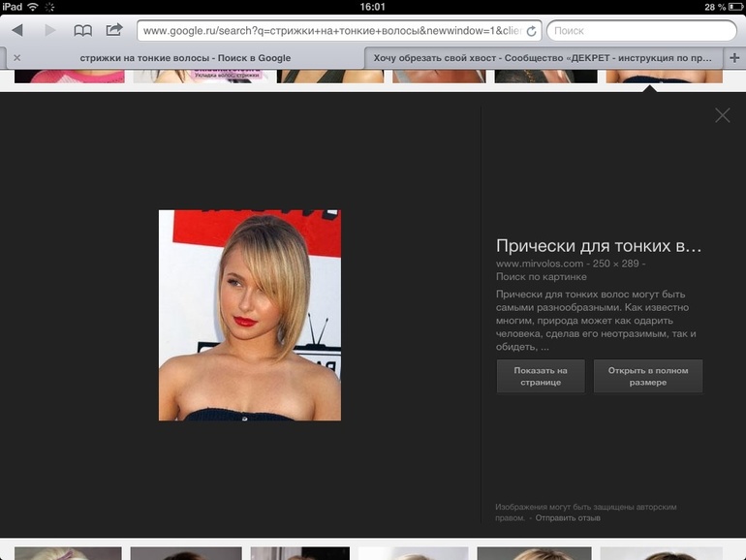This screenshot has height=560, width=746.
Task: Switch to the "стрижки на тонкие волосы" tab
Action: (x=184, y=58)
